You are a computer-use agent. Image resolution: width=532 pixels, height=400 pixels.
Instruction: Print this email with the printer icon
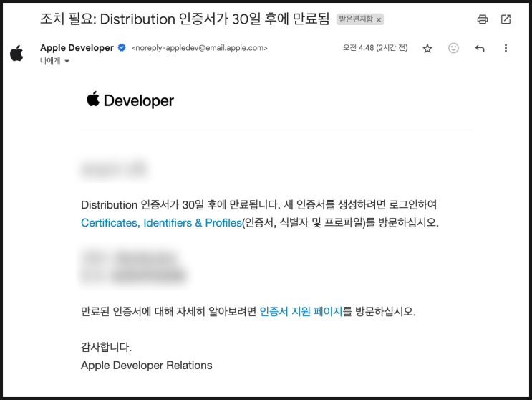tap(482, 19)
